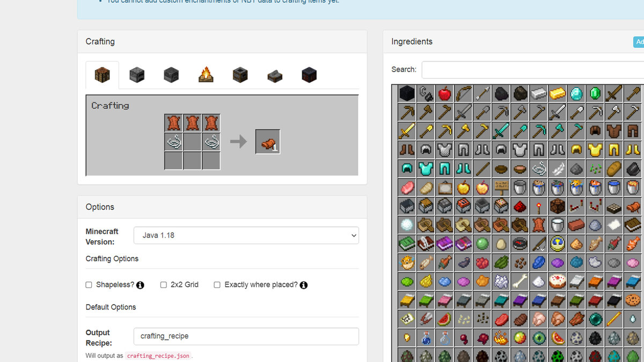Select the oak sign ingredient

point(501,187)
